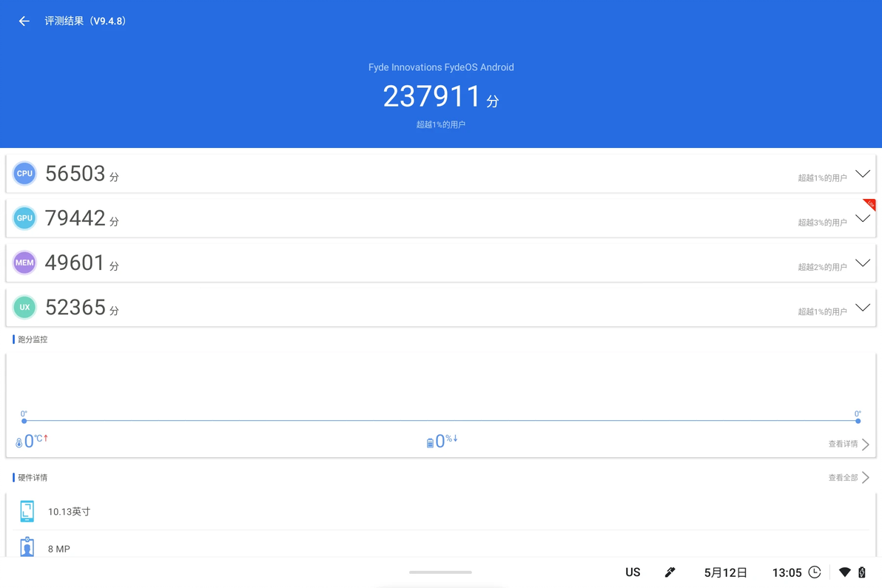Click the MEM score 49601 value
882x588 pixels.
coord(75,263)
